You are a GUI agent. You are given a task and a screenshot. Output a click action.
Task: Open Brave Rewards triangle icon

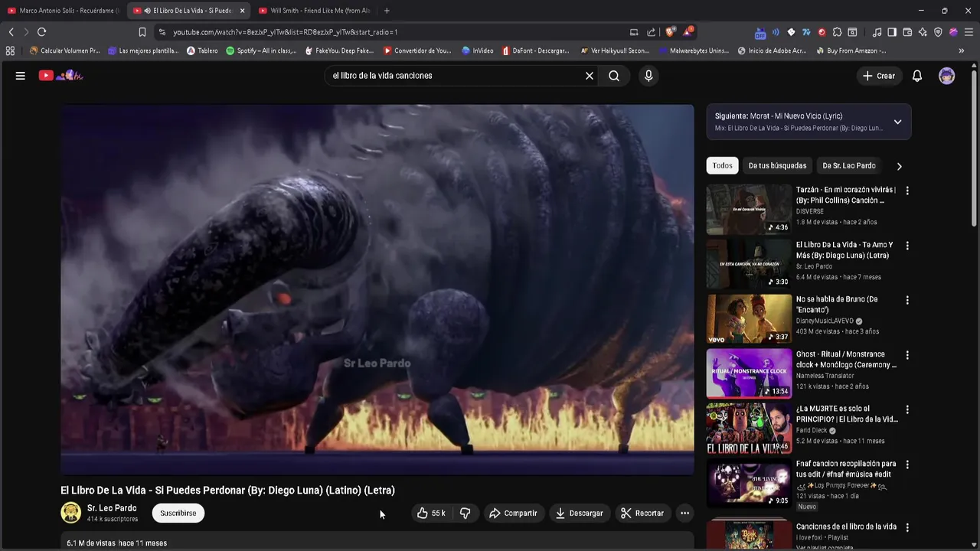pos(688,31)
